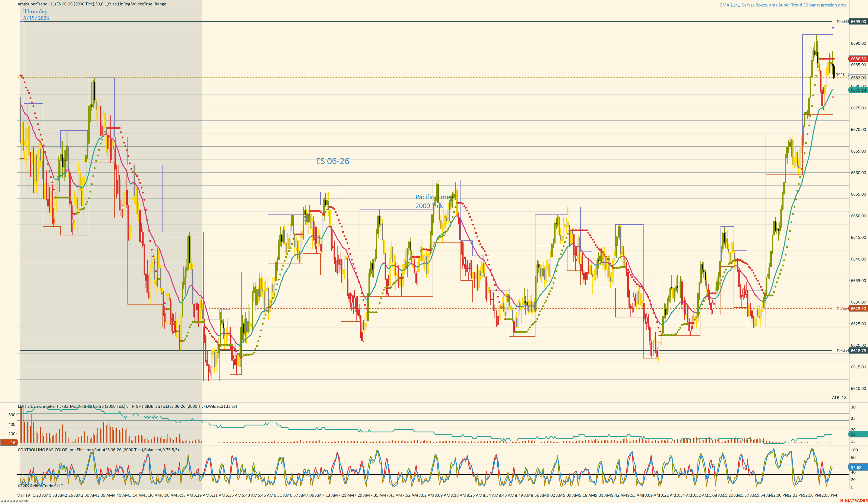Click the 1:20 AM time axis label
Screen dimensions: 868x503
tap(41, 495)
